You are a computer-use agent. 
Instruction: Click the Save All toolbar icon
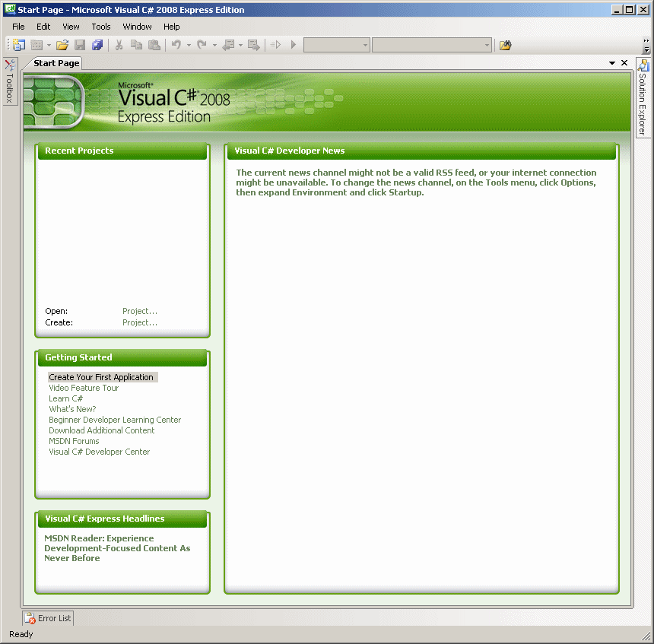98,44
